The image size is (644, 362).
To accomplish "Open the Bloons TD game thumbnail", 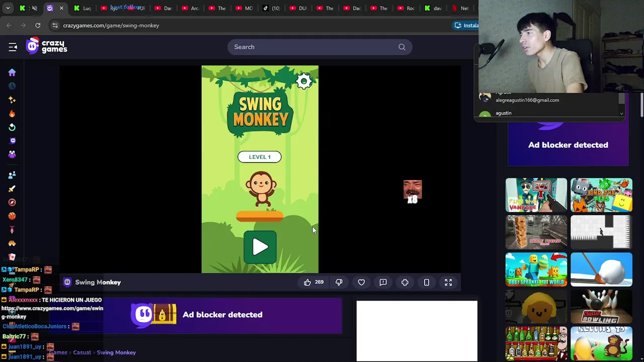I will click(x=601, y=343).
